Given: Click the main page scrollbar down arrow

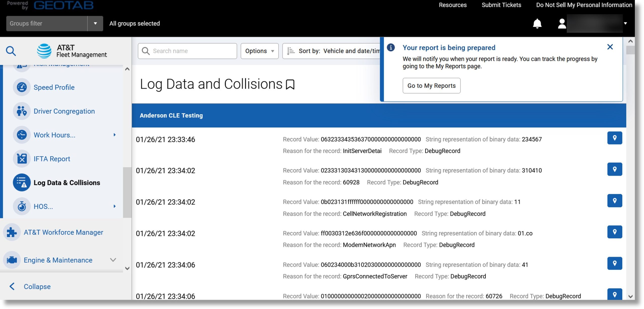Looking at the screenshot, I should [x=630, y=296].
